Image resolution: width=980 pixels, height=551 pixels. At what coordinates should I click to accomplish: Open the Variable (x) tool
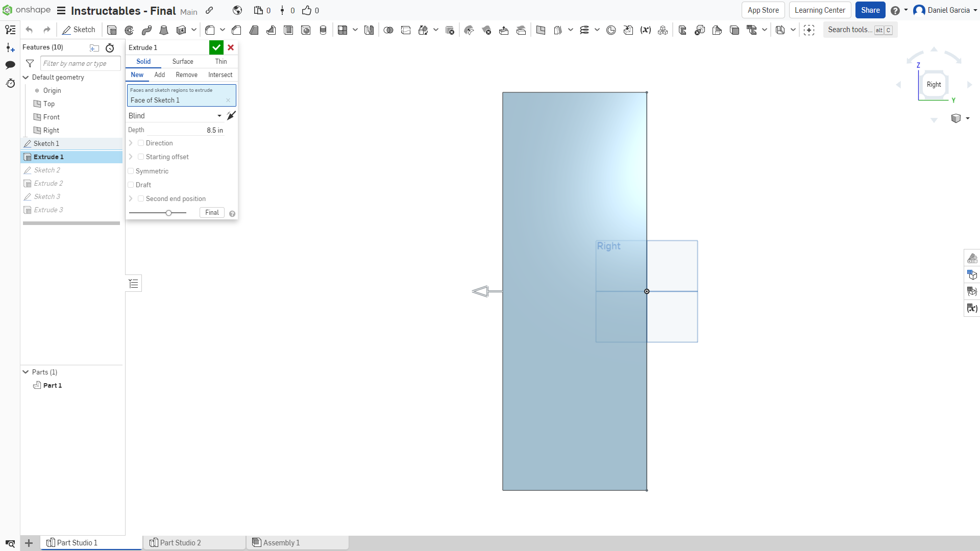646,30
